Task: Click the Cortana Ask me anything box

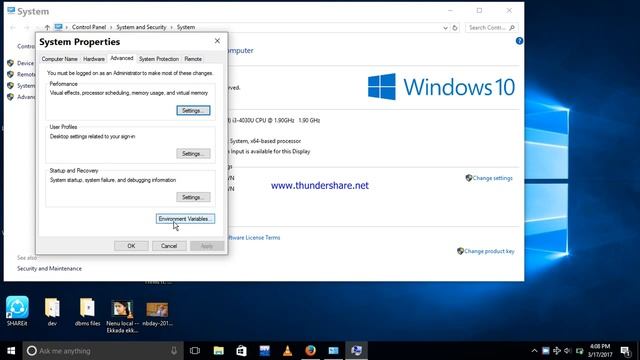Action: coord(102,351)
